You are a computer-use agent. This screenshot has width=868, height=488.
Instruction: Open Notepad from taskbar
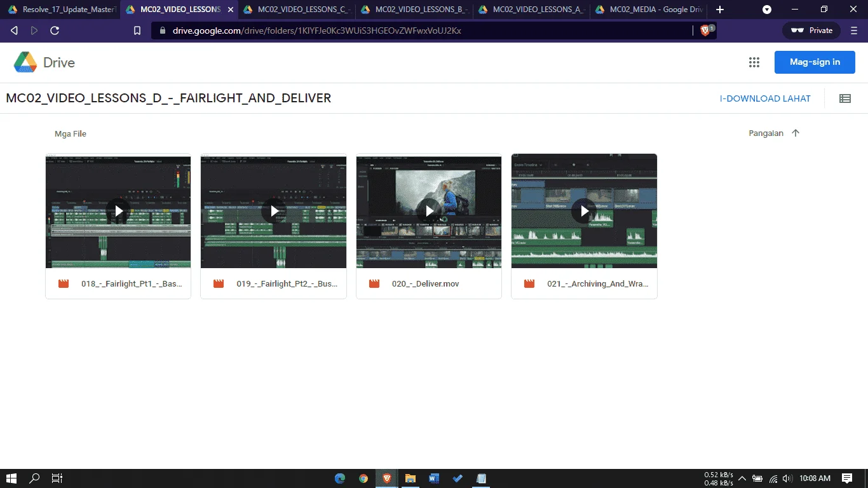tap(481, 478)
